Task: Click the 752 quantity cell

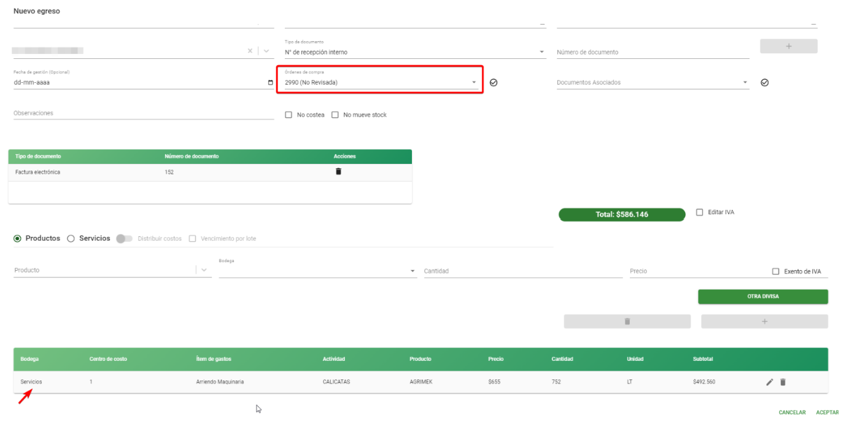Action: (x=556, y=382)
